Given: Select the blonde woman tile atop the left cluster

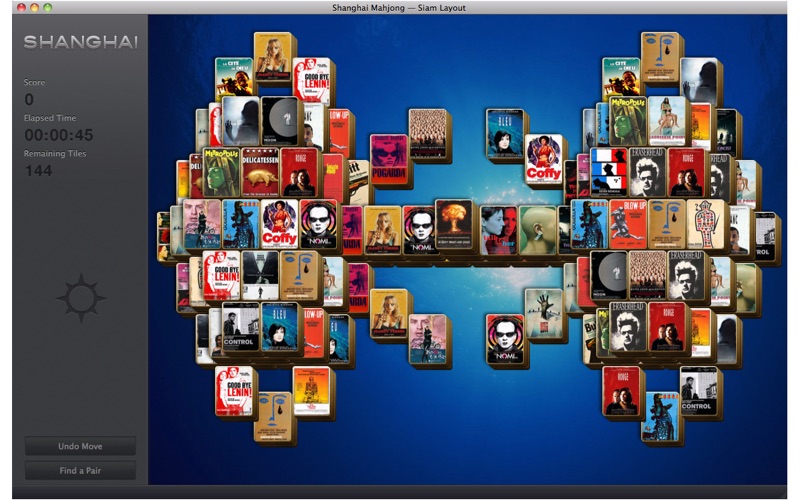Looking at the screenshot, I should [x=272, y=57].
